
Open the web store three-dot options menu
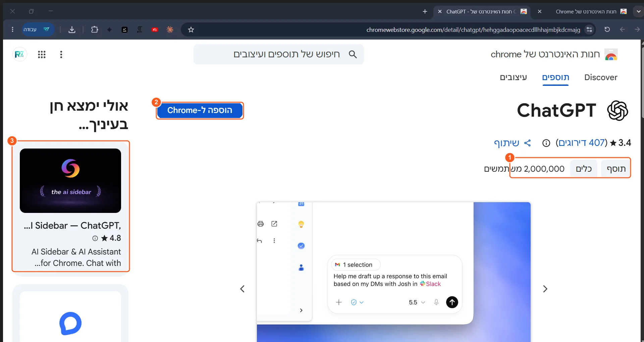point(61,54)
